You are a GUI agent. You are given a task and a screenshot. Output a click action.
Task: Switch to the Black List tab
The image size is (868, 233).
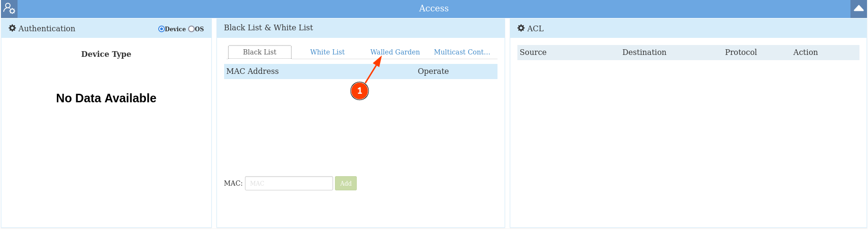[260, 52]
